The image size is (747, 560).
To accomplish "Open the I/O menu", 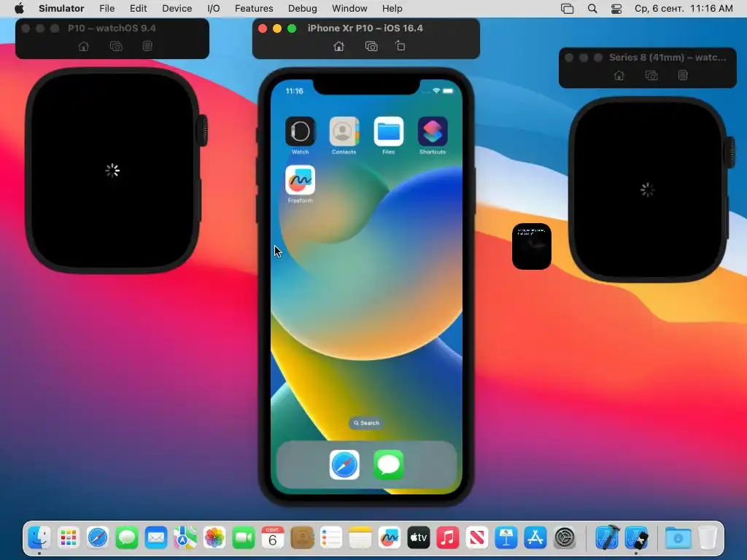I will [x=214, y=9].
